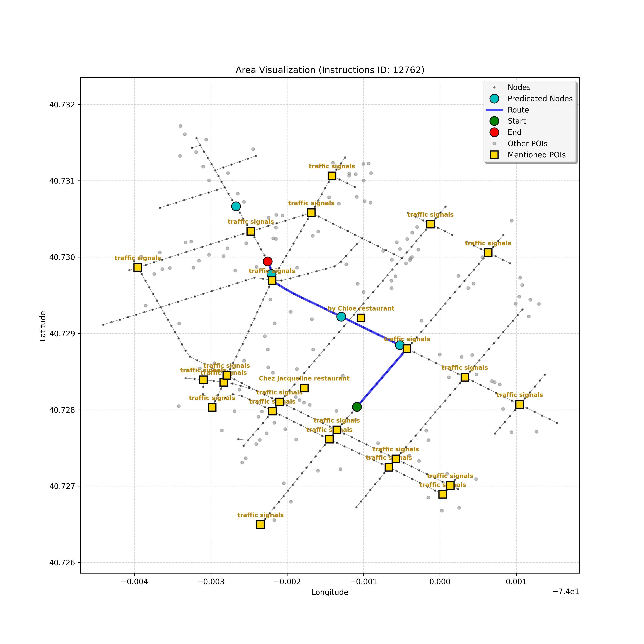Click the green Start marker on the map
The width and height of the screenshot is (644, 644).
pos(357,407)
